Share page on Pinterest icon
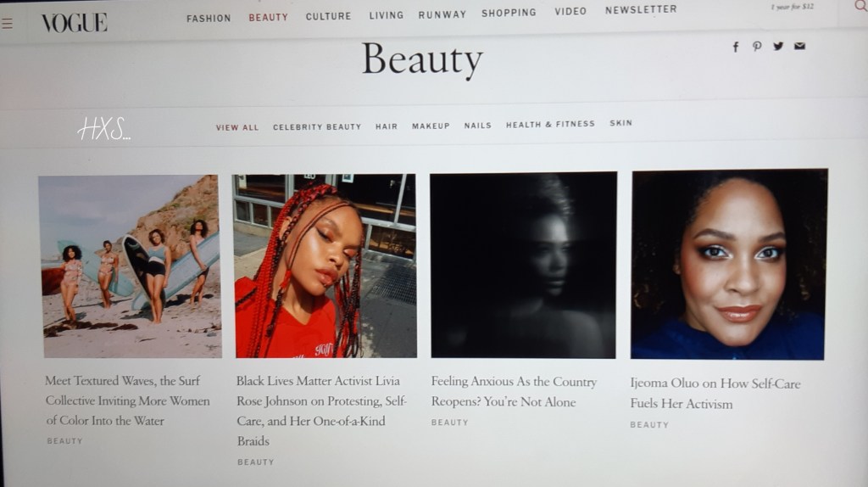Viewport: 868px width, 487px height. click(757, 47)
